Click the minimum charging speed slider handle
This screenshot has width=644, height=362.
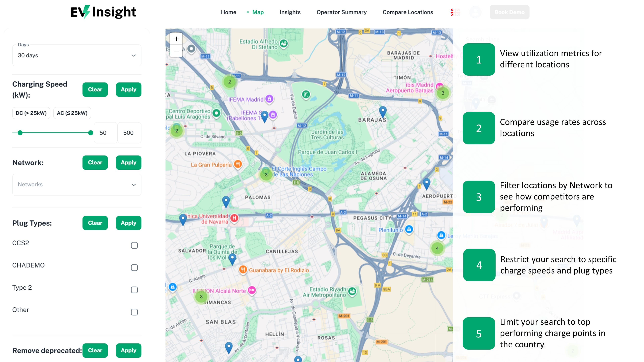[20, 133]
